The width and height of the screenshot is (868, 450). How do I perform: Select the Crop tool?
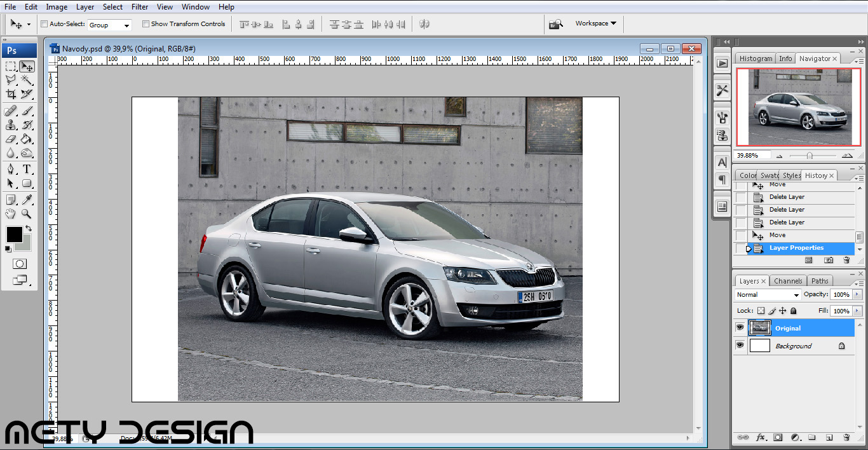click(11, 94)
